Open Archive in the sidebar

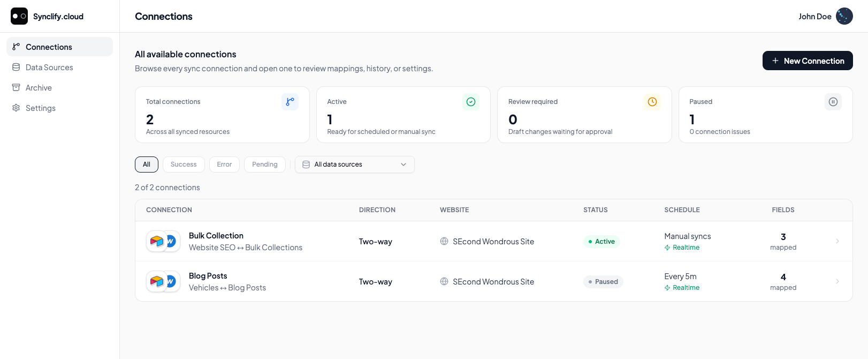click(x=59, y=87)
